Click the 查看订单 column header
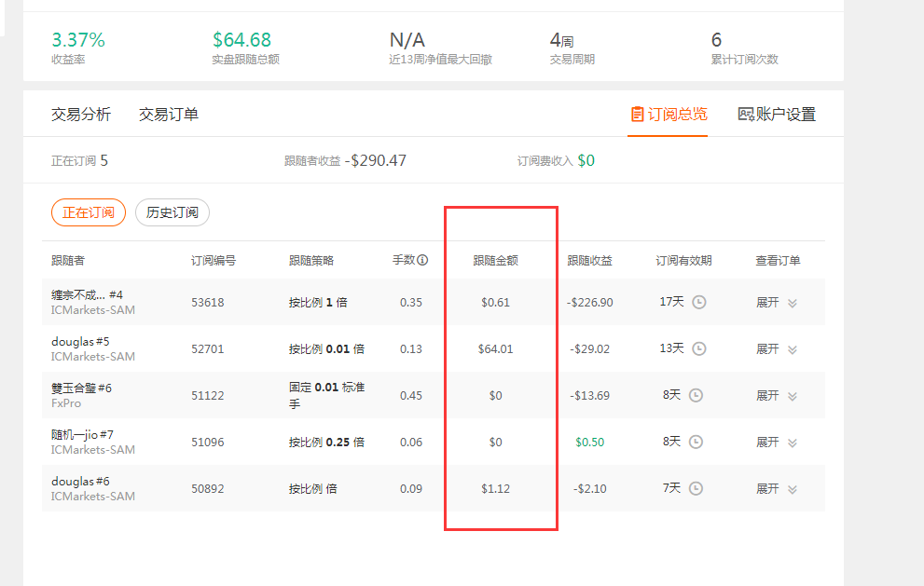Viewport: 924px width, 586px height. point(778,260)
